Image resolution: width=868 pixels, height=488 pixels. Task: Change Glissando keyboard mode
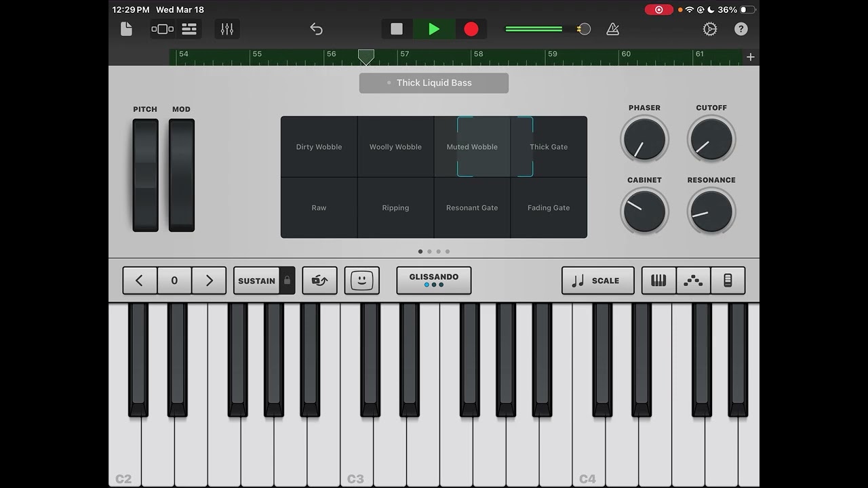coord(434,281)
